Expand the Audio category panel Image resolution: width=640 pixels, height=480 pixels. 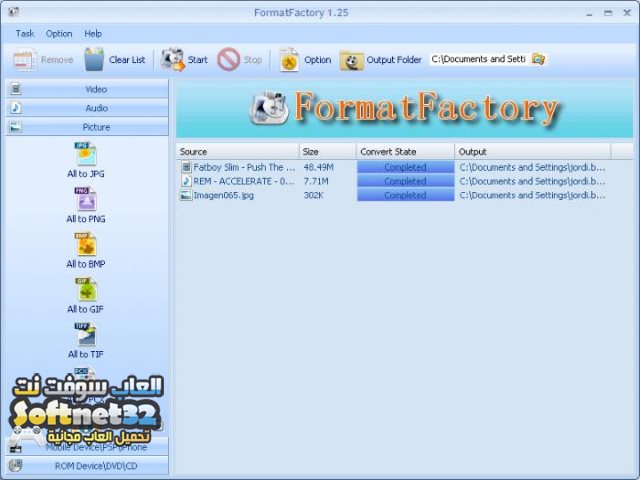click(87, 108)
